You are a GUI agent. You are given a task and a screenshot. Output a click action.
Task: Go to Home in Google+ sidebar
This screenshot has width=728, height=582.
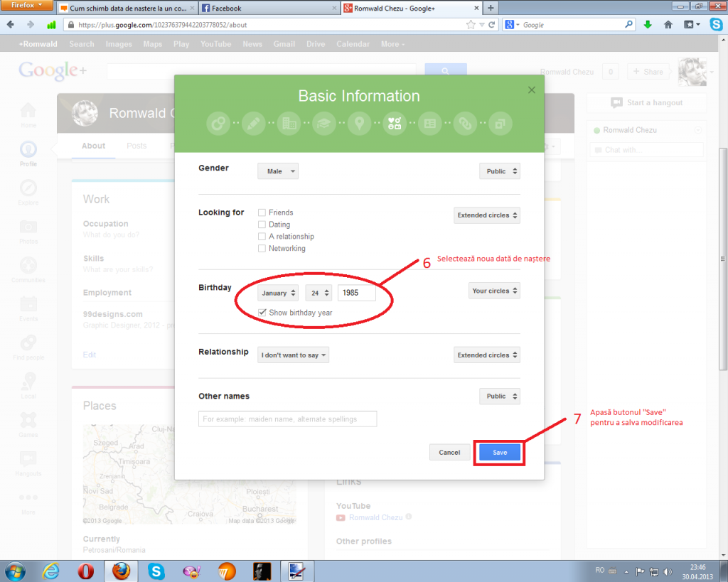click(x=28, y=114)
